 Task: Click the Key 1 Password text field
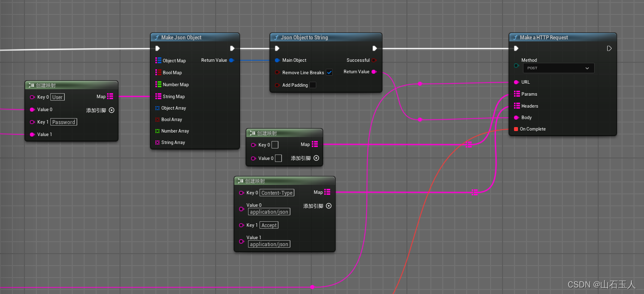pyautogui.click(x=64, y=122)
